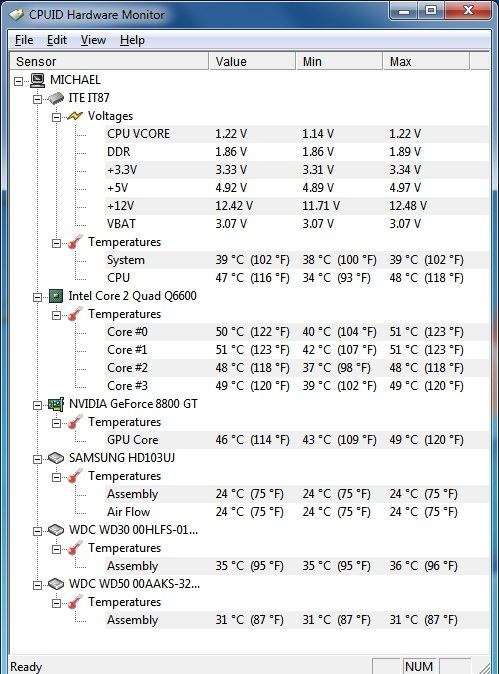Screen dimensions: 499x674
Task: Open the View menu
Action: pyautogui.click(x=93, y=40)
